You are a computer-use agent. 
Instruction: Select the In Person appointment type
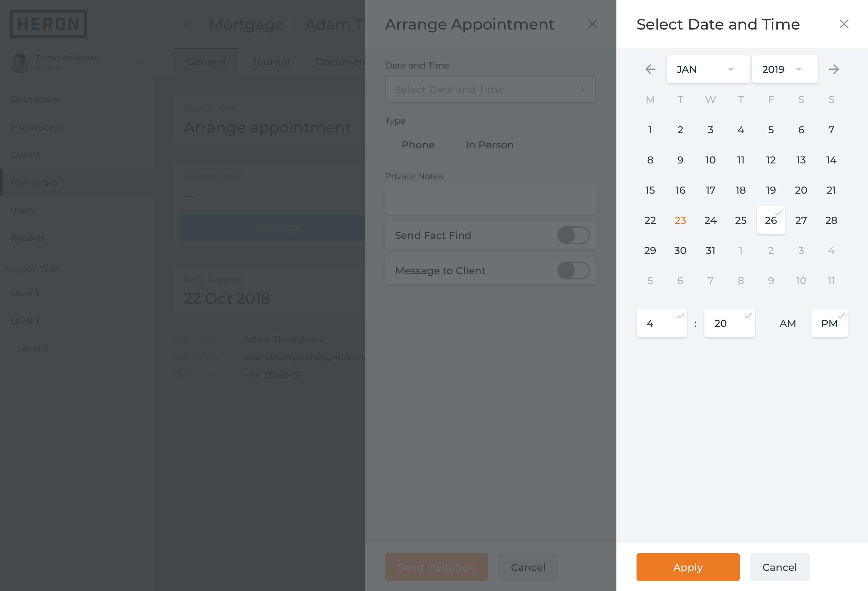489,145
